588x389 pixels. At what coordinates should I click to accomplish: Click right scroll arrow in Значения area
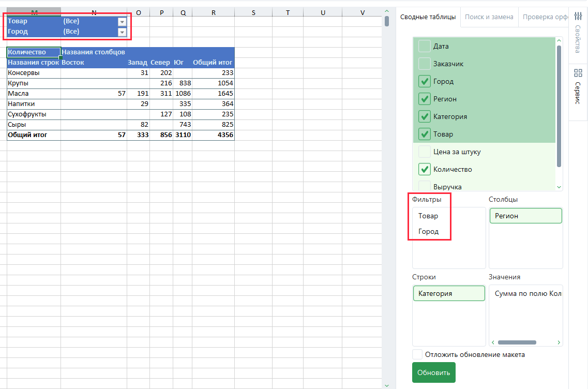559,342
